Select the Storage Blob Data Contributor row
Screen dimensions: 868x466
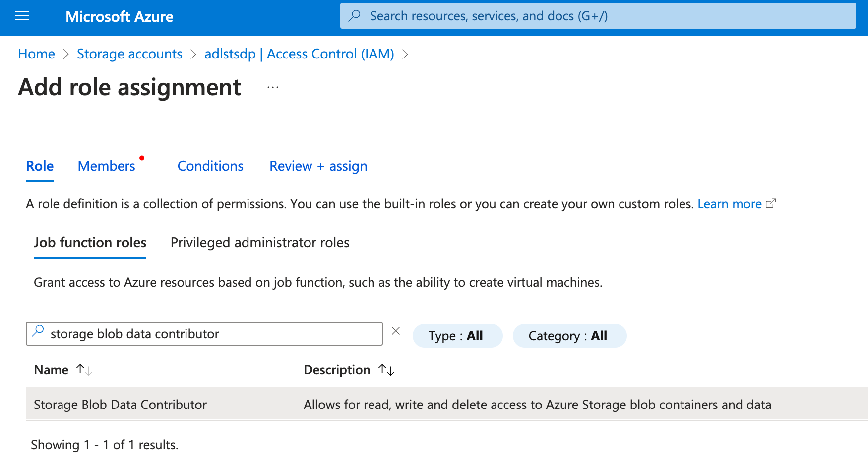120,405
